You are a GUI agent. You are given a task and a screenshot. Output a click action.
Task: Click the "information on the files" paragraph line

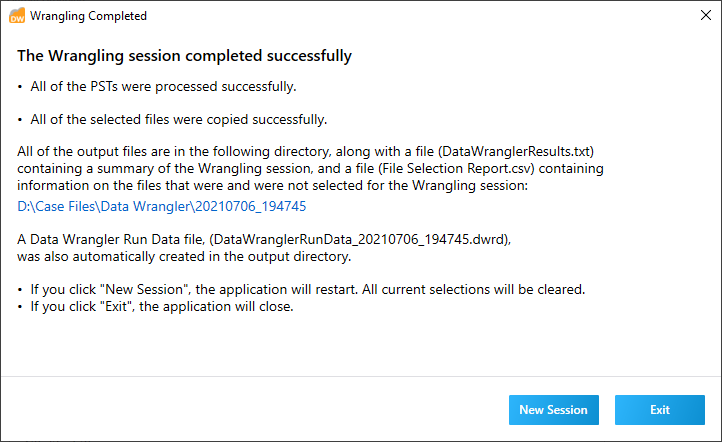pos(272,186)
